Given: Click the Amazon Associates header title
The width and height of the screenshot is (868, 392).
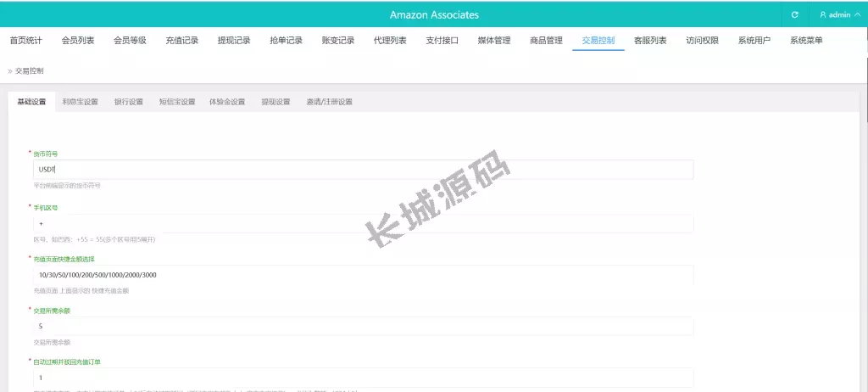Looking at the screenshot, I should coord(434,15).
